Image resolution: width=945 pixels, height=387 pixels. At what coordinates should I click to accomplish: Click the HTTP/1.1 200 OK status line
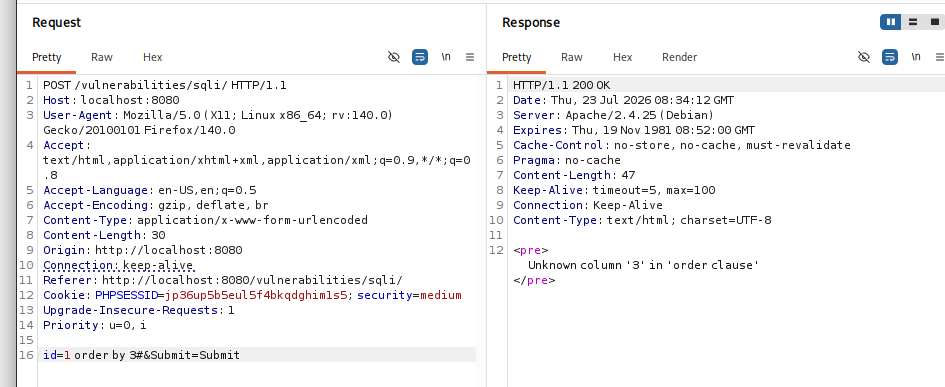pyautogui.click(x=562, y=85)
